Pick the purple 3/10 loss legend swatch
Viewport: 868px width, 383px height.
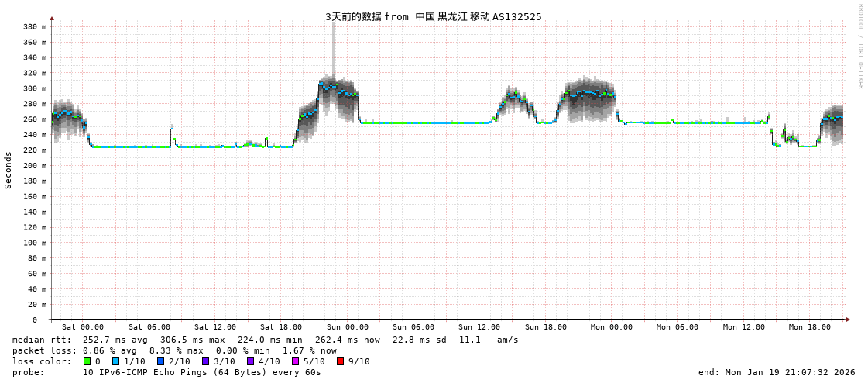(205, 361)
